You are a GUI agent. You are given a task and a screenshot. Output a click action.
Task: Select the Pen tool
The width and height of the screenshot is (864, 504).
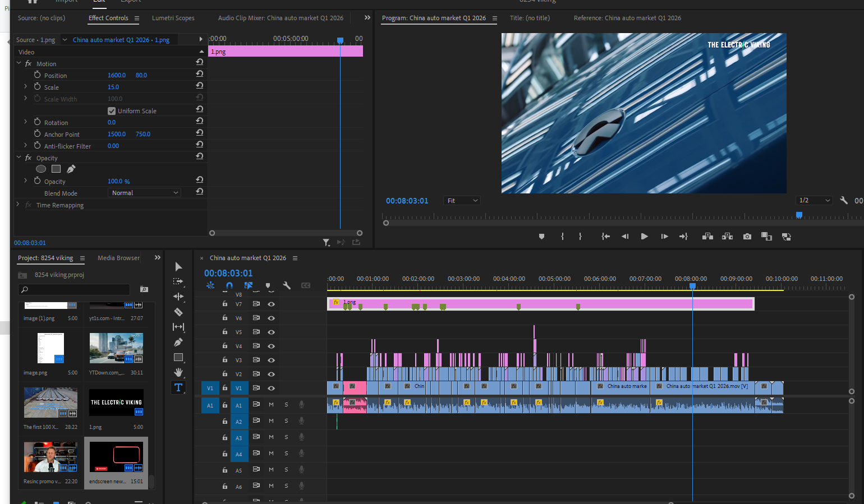click(x=178, y=342)
